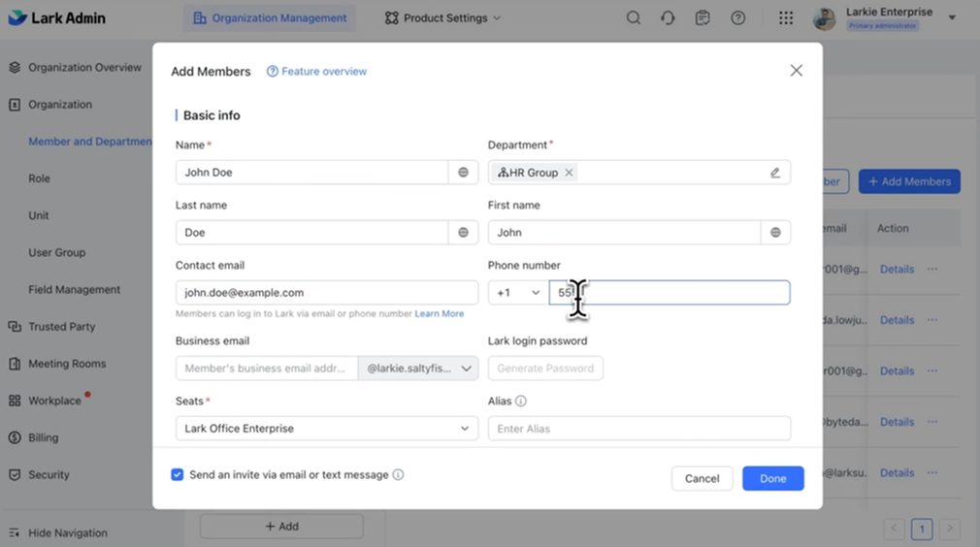This screenshot has height=547, width=980.
Task: Click the Done button
Action: click(772, 478)
